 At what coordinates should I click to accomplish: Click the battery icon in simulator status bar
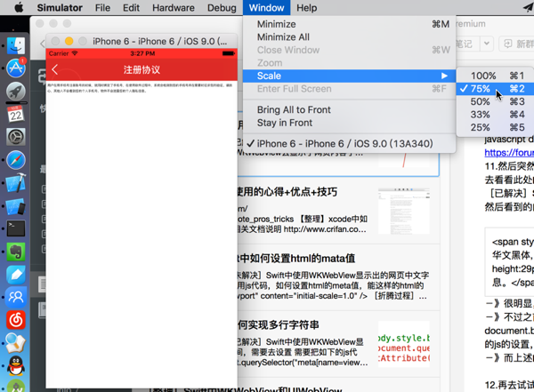pyautogui.click(x=229, y=53)
